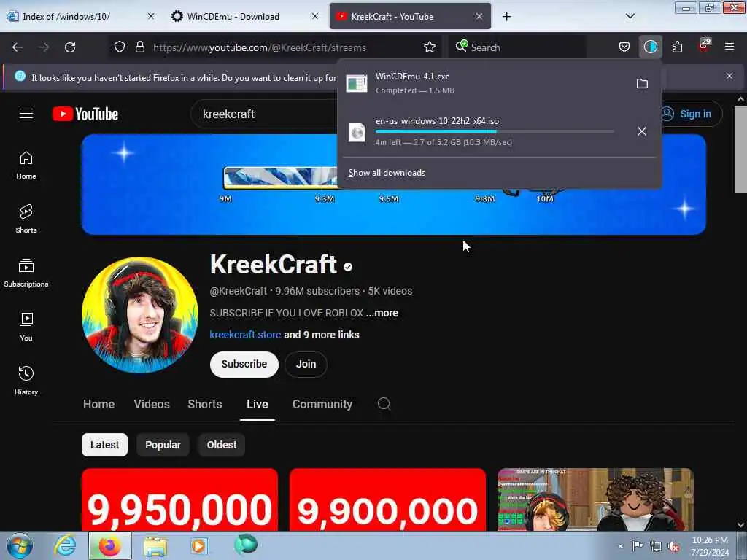Screen dimensions: 747x560
Task: Click the Join membership button
Action: (306, 365)
